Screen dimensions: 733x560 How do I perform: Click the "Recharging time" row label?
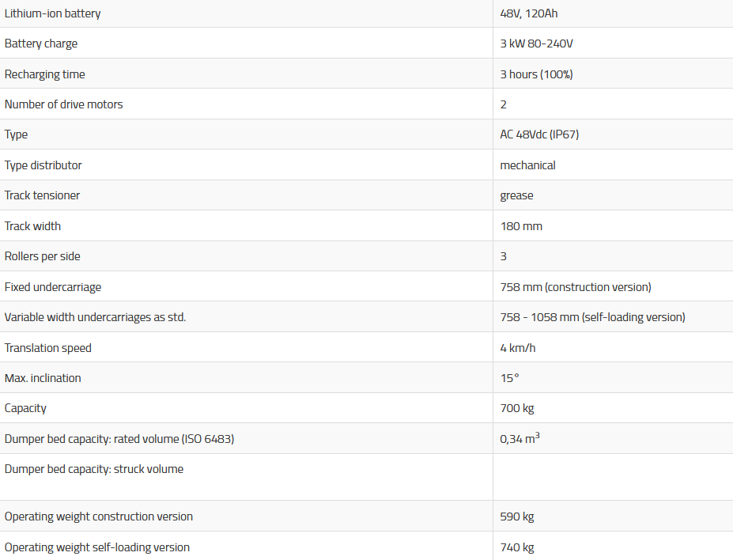[45, 74]
